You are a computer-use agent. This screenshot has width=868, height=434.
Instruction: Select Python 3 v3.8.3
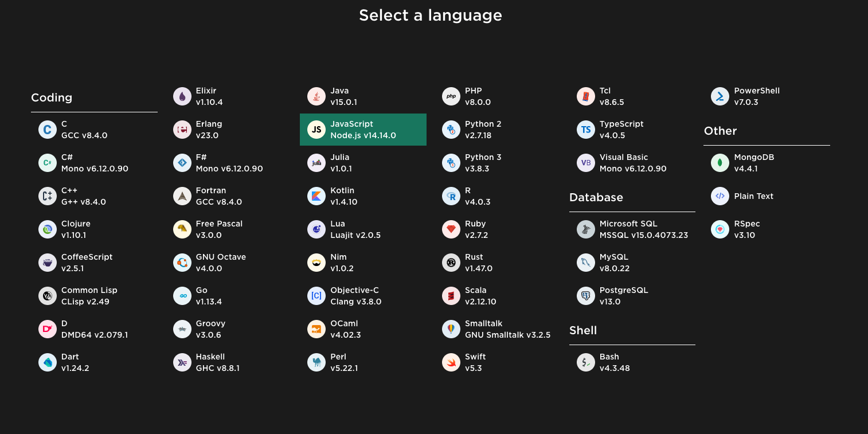point(498,163)
